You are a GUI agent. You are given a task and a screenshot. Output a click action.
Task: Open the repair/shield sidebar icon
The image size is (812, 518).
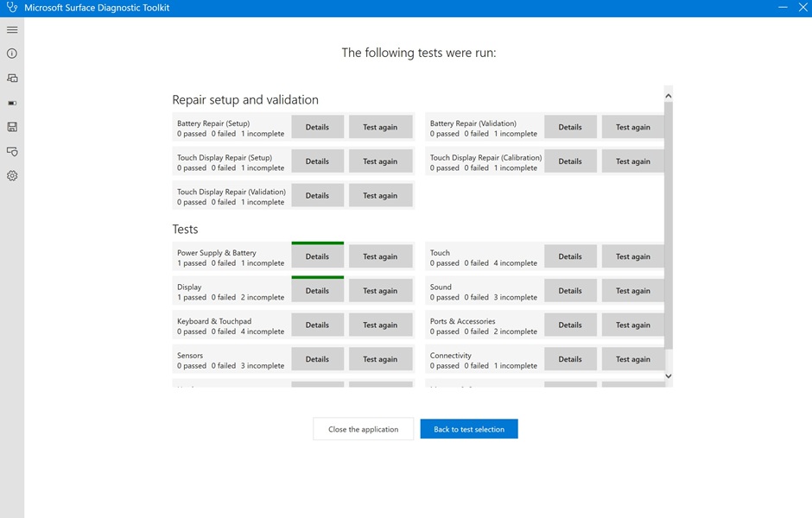click(x=12, y=152)
